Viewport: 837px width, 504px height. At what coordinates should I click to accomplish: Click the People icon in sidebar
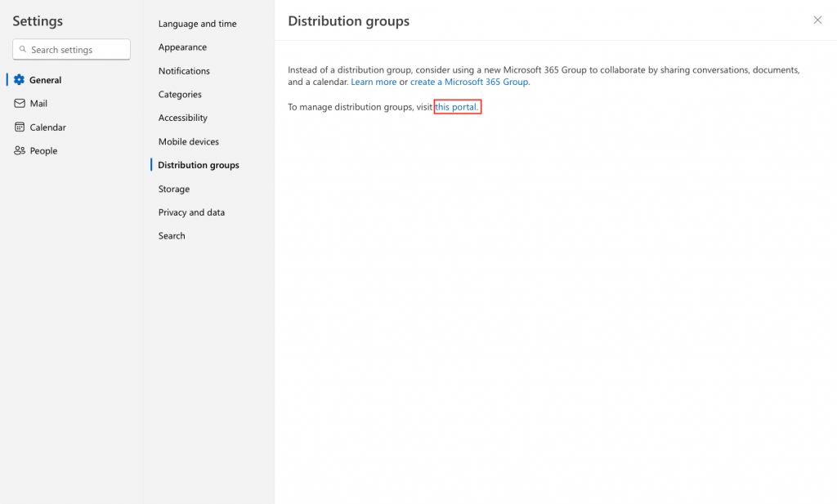pos(20,150)
